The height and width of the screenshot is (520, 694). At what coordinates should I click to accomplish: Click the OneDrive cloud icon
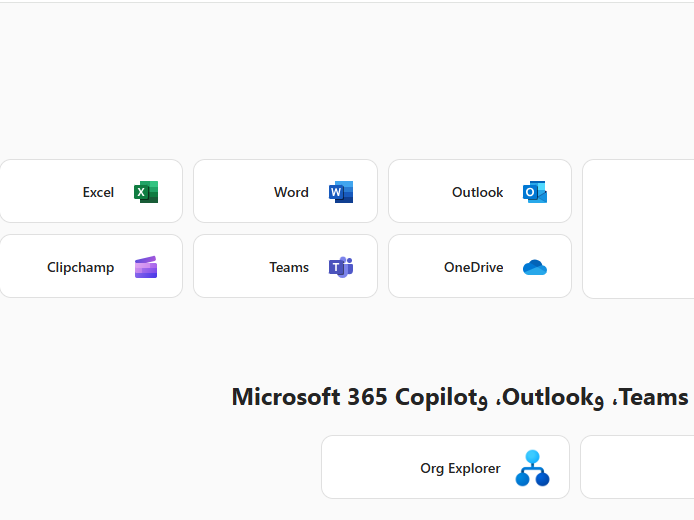[535, 267]
